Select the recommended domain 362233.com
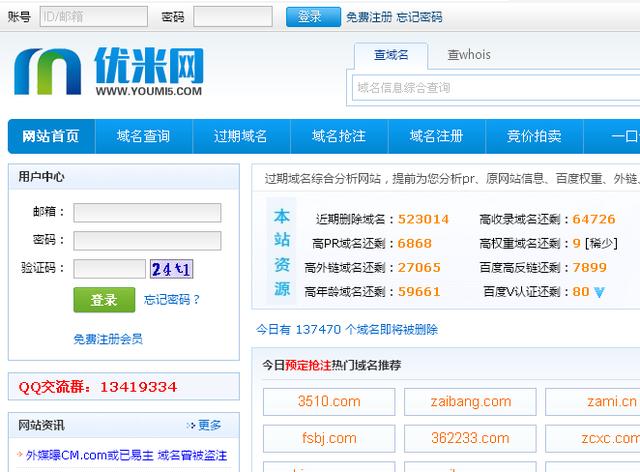This screenshot has width=640, height=472. coord(470,439)
